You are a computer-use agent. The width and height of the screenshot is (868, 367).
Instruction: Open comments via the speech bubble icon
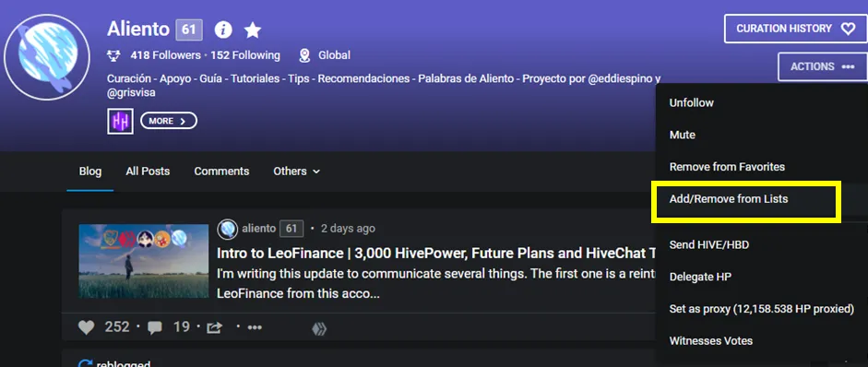point(155,327)
